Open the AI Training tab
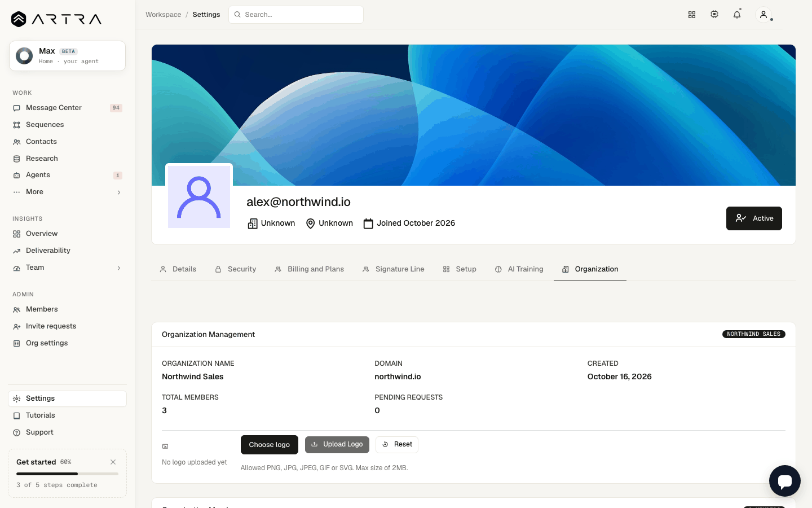 (519, 269)
